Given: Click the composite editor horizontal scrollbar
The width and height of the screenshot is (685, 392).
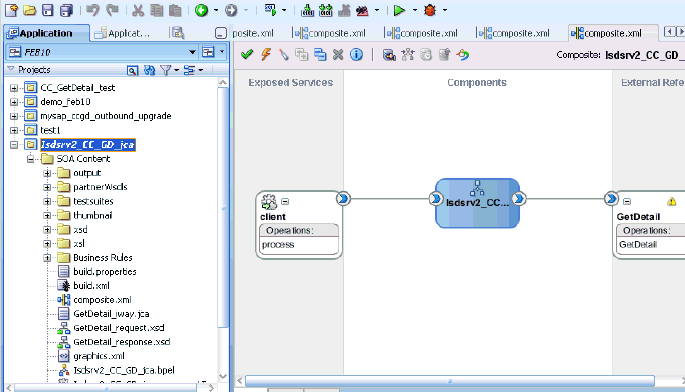Looking at the screenshot, I should click(450, 381).
